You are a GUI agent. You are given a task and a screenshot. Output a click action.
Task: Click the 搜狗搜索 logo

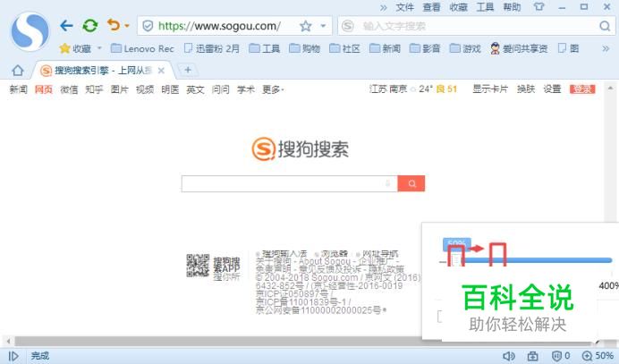click(x=301, y=148)
